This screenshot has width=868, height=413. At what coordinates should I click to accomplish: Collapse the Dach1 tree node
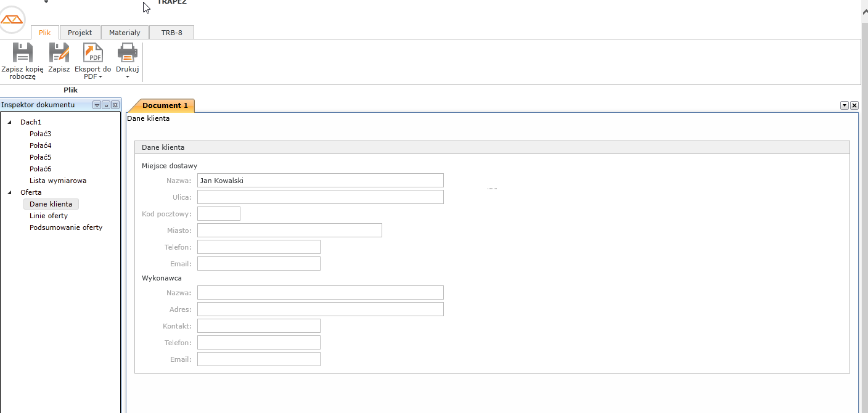(9, 122)
